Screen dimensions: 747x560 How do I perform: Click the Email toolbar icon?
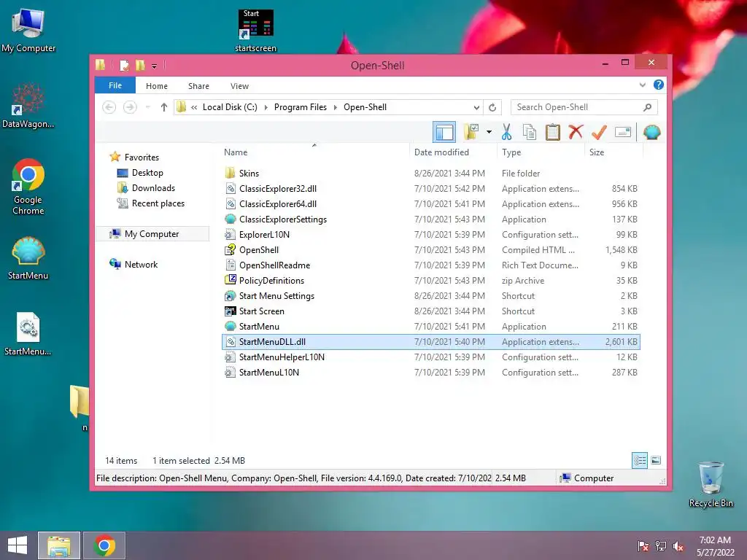click(x=623, y=132)
